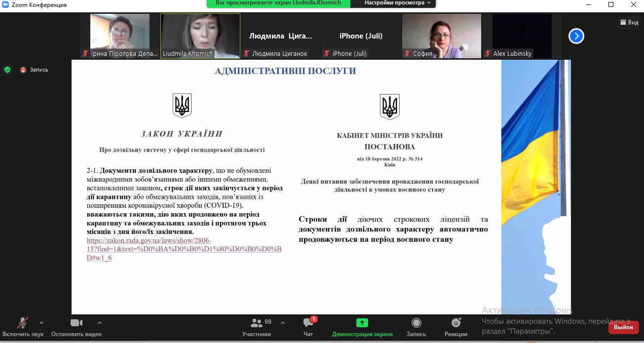Expand audio options arrow beside microphone

41,323
